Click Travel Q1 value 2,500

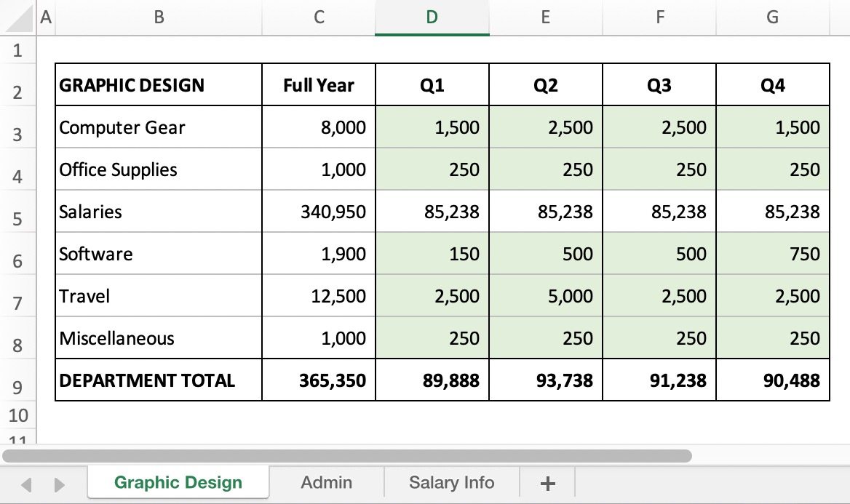point(432,296)
